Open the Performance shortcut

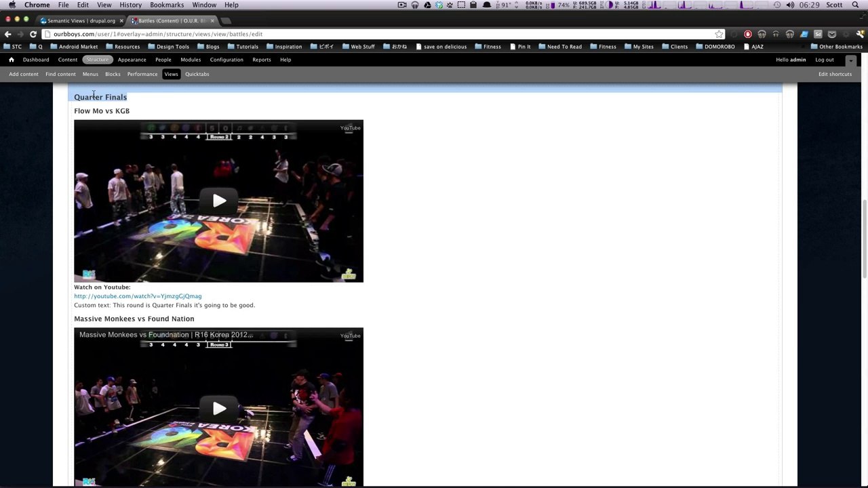pyautogui.click(x=142, y=74)
